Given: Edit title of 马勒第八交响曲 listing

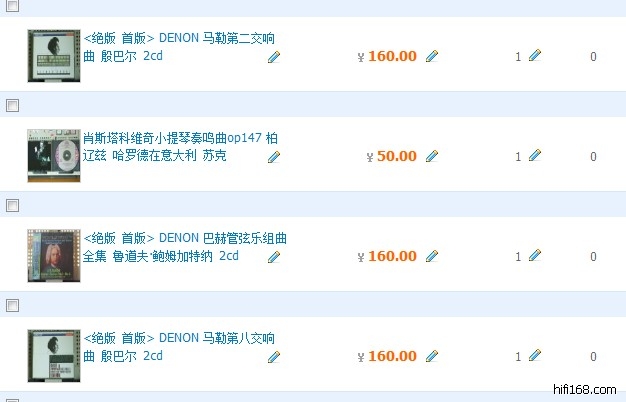Looking at the screenshot, I should (x=274, y=357).
